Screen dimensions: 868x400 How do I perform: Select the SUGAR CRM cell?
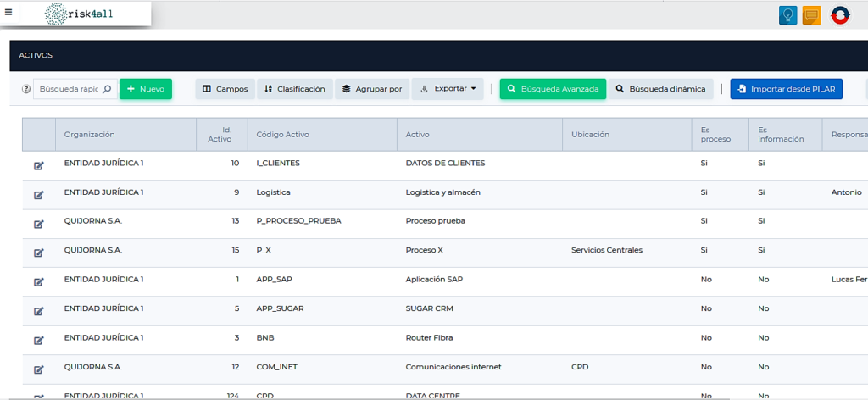[429, 308]
